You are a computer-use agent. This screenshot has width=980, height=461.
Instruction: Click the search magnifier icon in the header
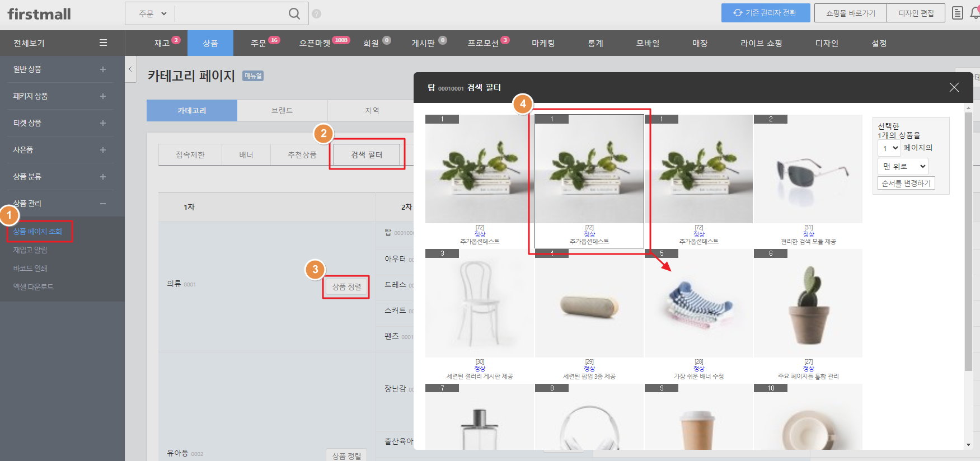pyautogui.click(x=294, y=13)
